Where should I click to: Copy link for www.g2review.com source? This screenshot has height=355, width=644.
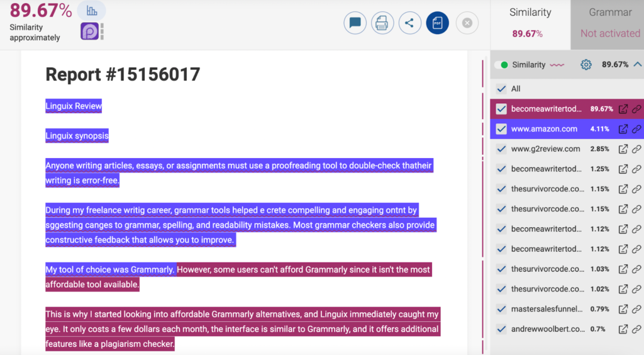point(636,149)
